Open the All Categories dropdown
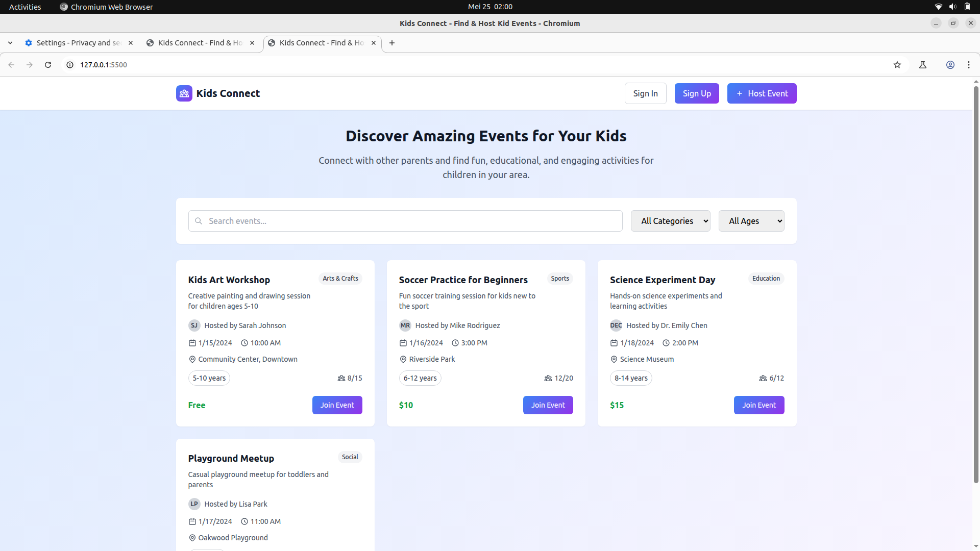Screen dimensions: 980x551 point(670,220)
